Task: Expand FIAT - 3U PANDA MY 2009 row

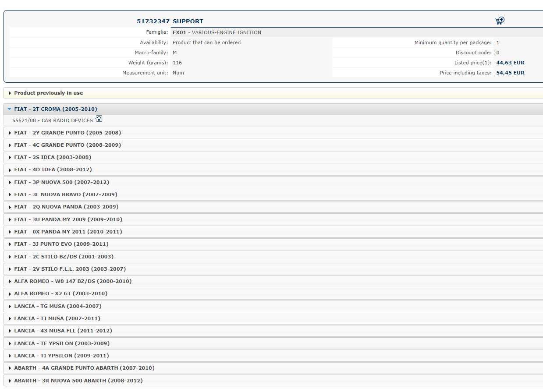Action: pyautogui.click(x=273, y=219)
